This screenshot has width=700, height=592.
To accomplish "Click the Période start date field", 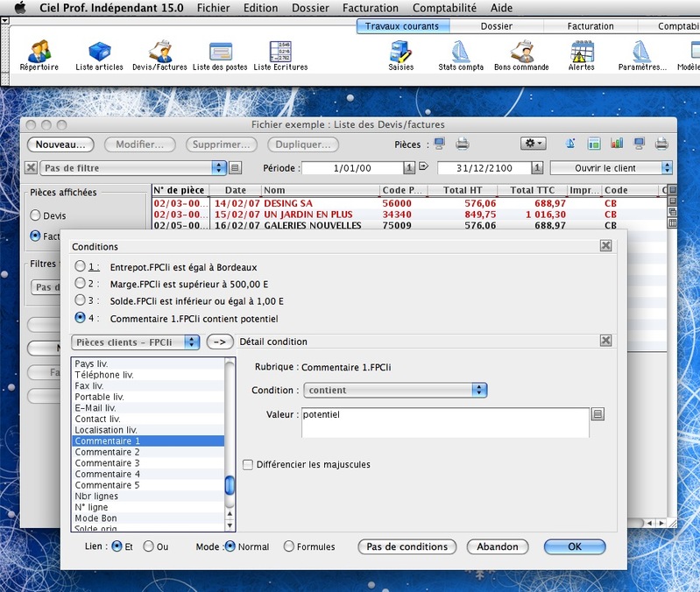I will coord(353,168).
